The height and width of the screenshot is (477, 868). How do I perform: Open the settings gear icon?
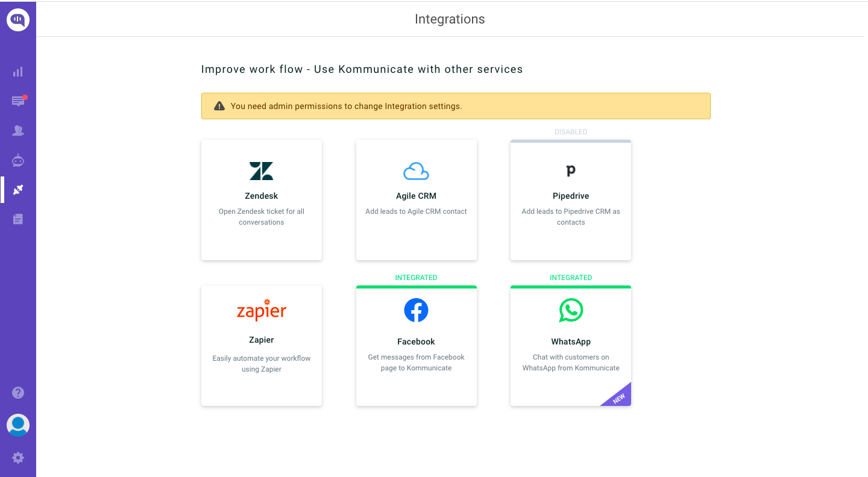(x=18, y=458)
